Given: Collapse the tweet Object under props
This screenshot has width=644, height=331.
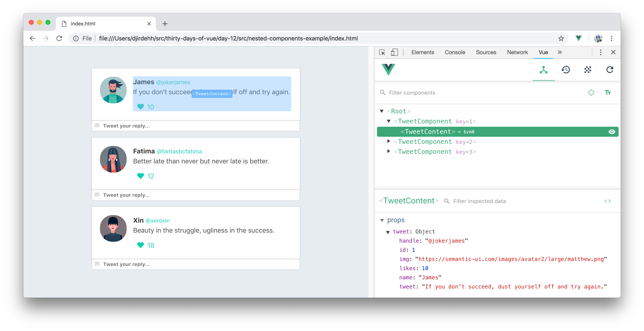Looking at the screenshot, I should (x=388, y=232).
